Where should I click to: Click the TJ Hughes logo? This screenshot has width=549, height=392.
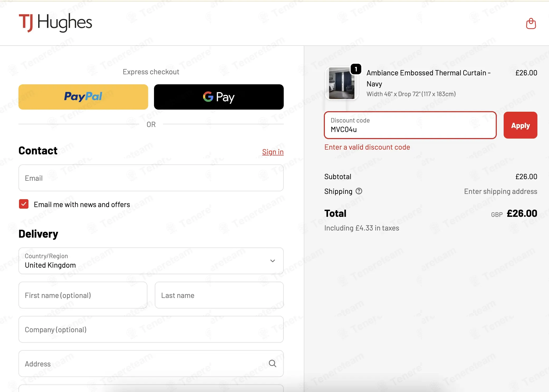click(x=55, y=23)
